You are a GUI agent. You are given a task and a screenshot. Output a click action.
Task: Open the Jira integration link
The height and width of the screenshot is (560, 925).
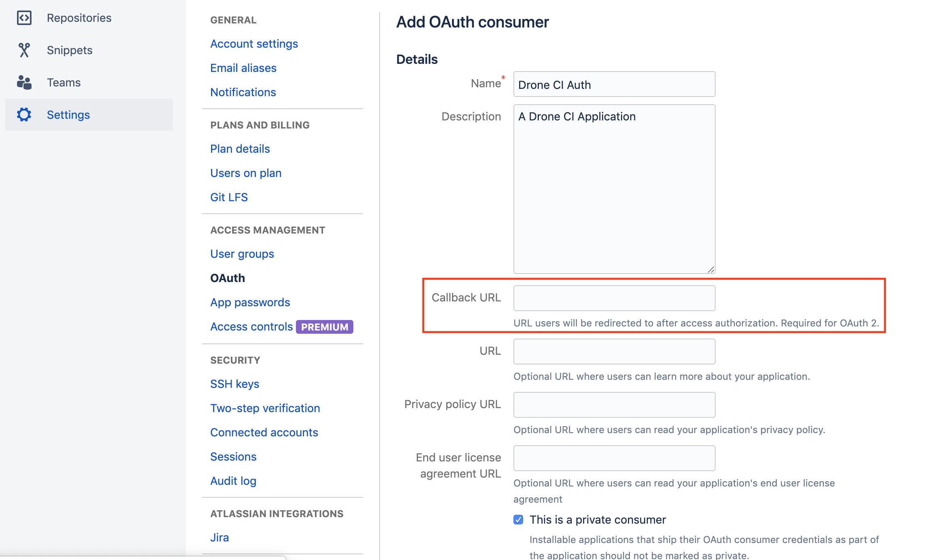click(x=220, y=537)
